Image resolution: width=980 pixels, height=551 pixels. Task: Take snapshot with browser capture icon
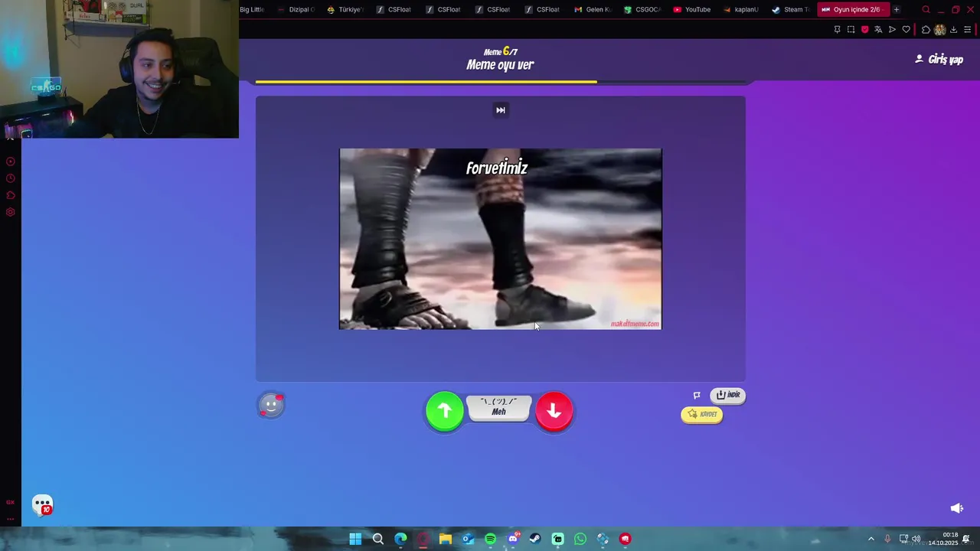click(x=851, y=30)
